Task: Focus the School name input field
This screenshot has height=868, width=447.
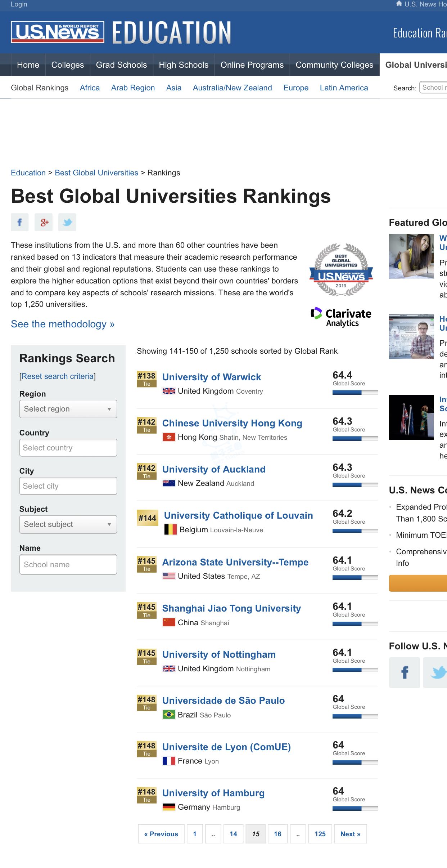Action: tap(68, 564)
